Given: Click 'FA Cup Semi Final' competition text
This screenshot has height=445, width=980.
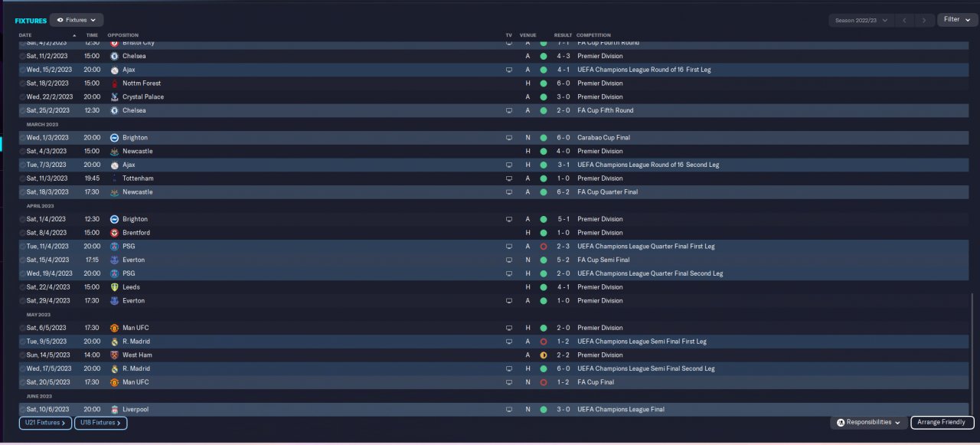Looking at the screenshot, I should (x=603, y=260).
